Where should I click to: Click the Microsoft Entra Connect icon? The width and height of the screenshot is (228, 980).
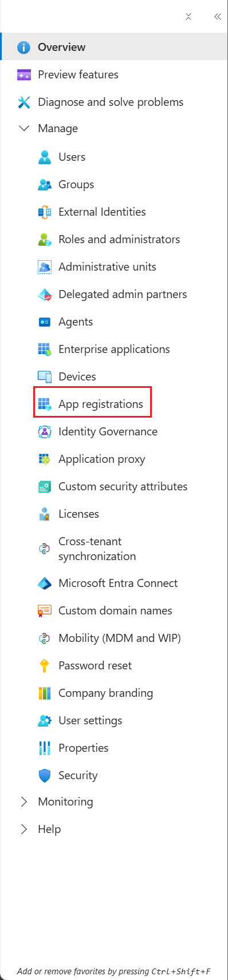coord(45,583)
